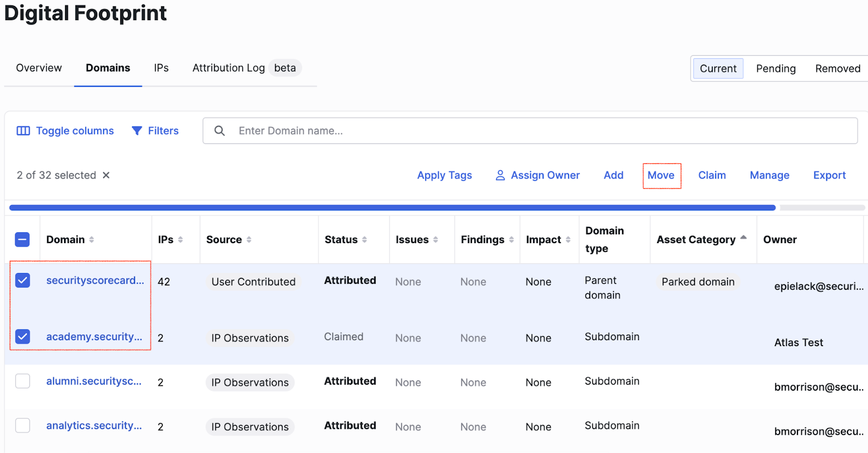Open the Overview tab
The image size is (868, 453).
[x=39, y=68]
